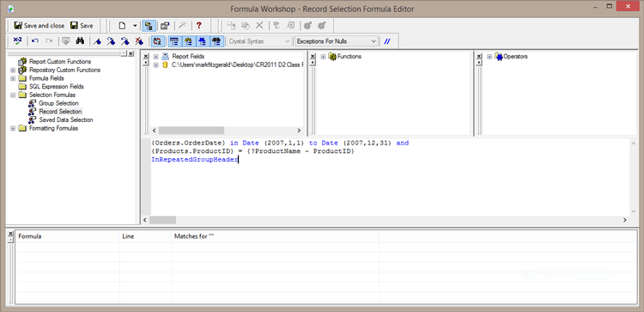
Task: Toggle the Field Tree visibility button
Action: coord(174,40)
